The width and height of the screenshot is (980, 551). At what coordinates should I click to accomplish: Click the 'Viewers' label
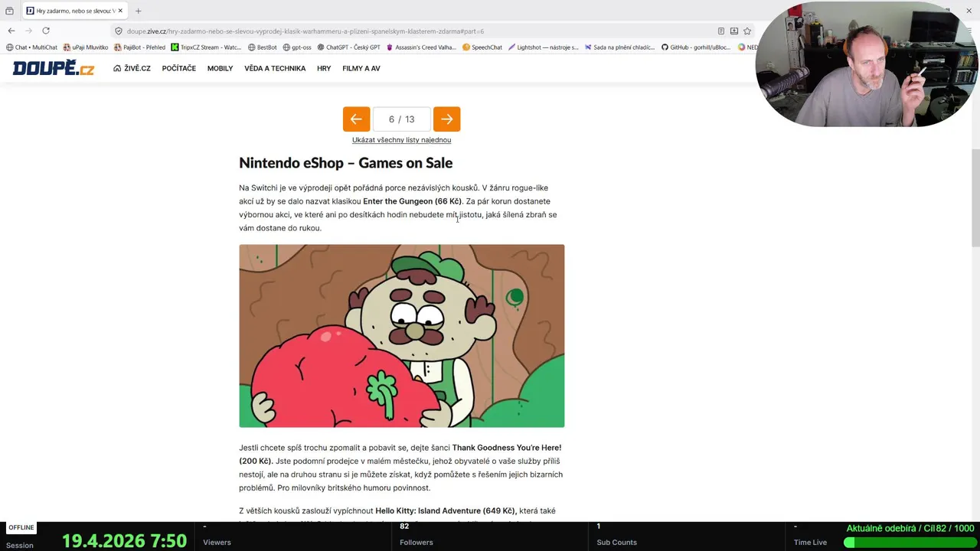click(217, 543)
